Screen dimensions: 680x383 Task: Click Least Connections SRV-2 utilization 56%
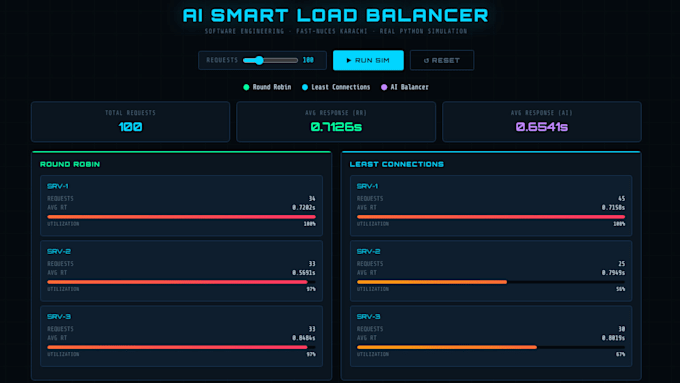pyautogui.click(x=621, y=289)
